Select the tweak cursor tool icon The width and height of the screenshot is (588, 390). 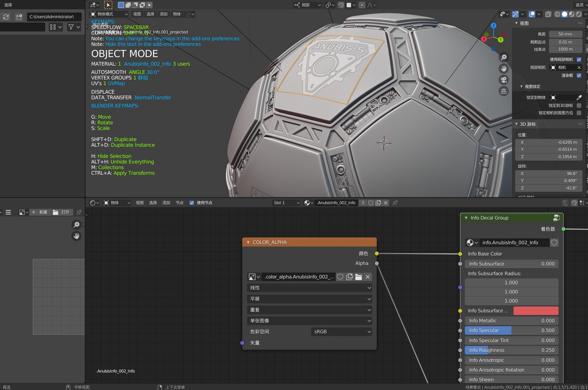coord(108,5)
